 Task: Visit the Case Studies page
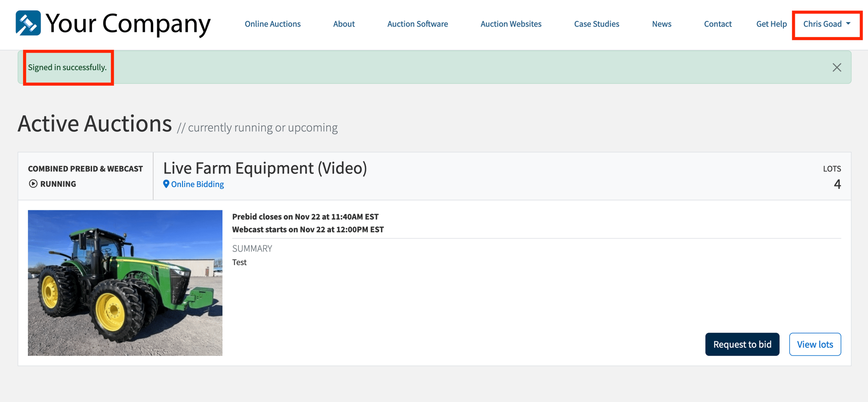tap(597, 24)
